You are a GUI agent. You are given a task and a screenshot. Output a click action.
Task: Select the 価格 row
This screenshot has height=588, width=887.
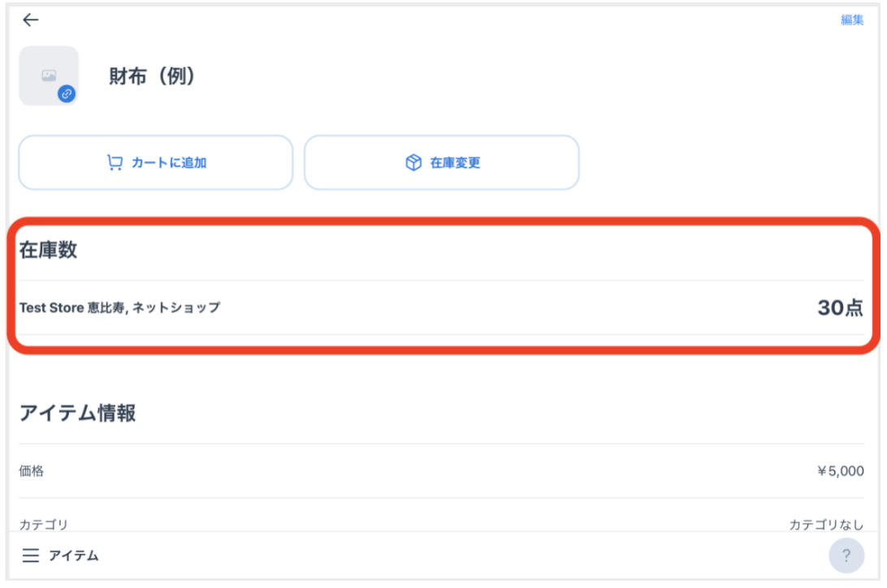tap(441, 471)
